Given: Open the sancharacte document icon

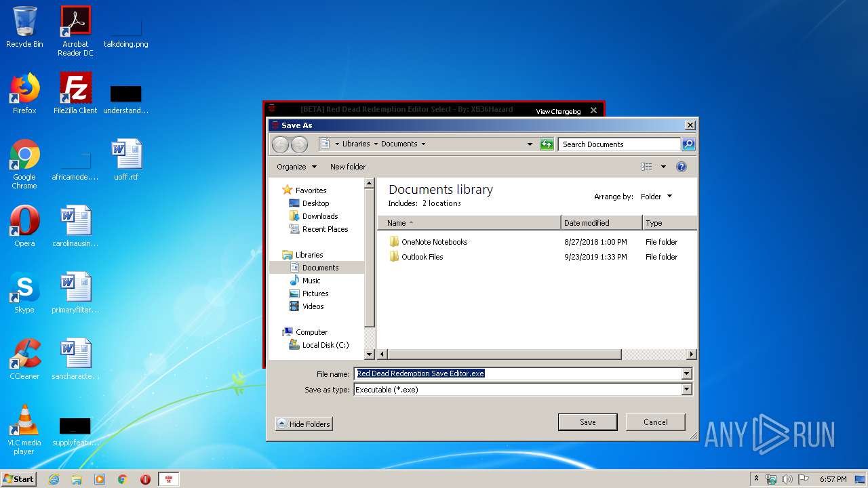Looking at the screenshot, I should (75, 359).
